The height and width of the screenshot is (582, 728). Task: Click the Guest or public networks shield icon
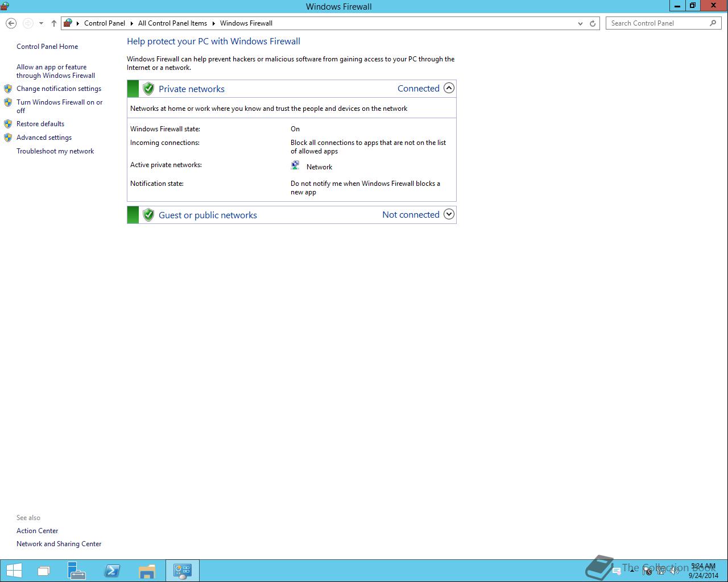click(148, 215)
